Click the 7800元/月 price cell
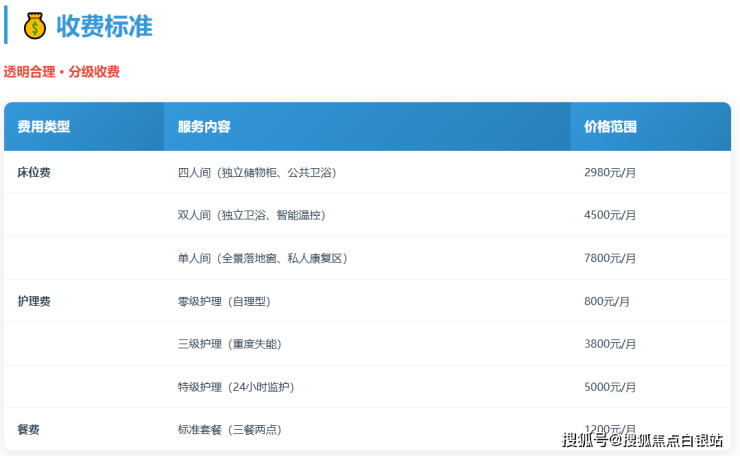740x456 pixels. click(610, 258)
